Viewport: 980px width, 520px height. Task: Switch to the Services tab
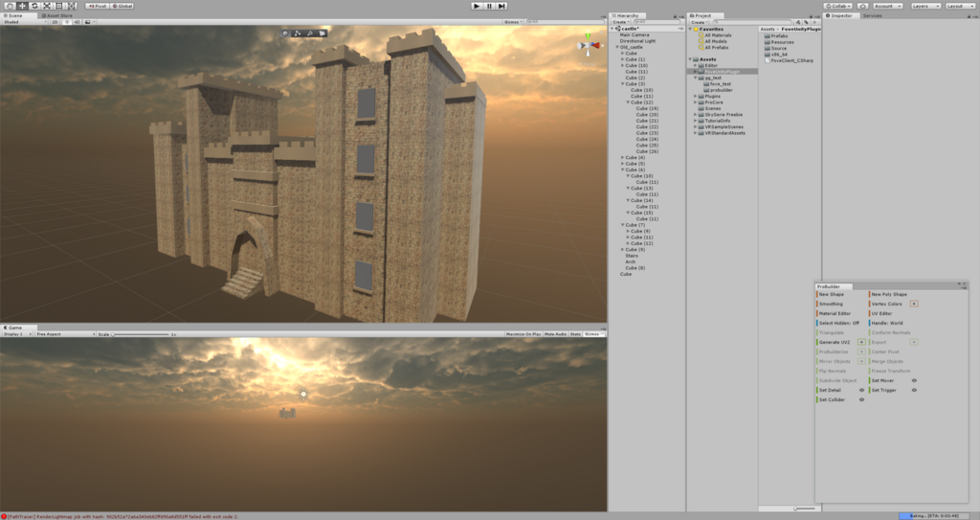(x=873, y=15)
